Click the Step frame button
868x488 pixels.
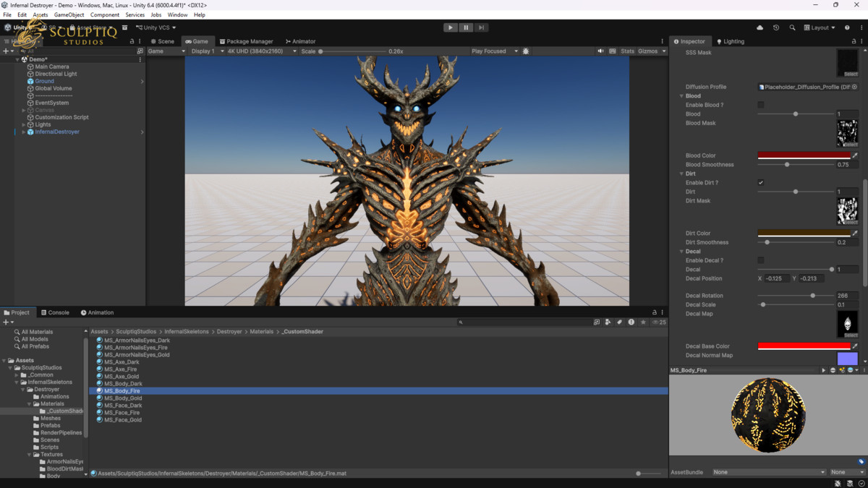click(x=481, y=27)
